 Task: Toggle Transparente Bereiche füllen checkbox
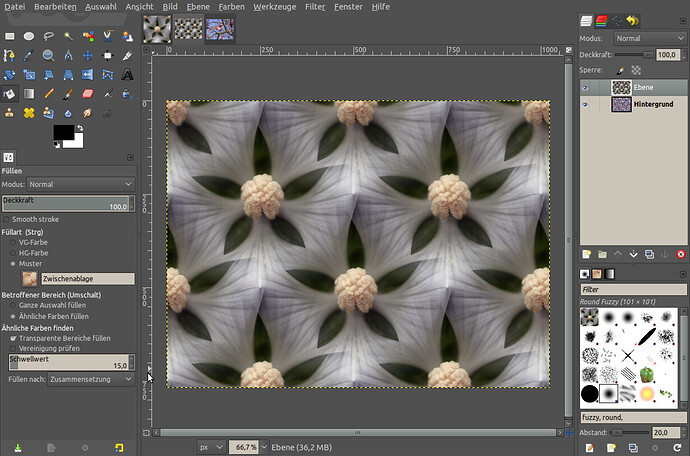[12, 338]
